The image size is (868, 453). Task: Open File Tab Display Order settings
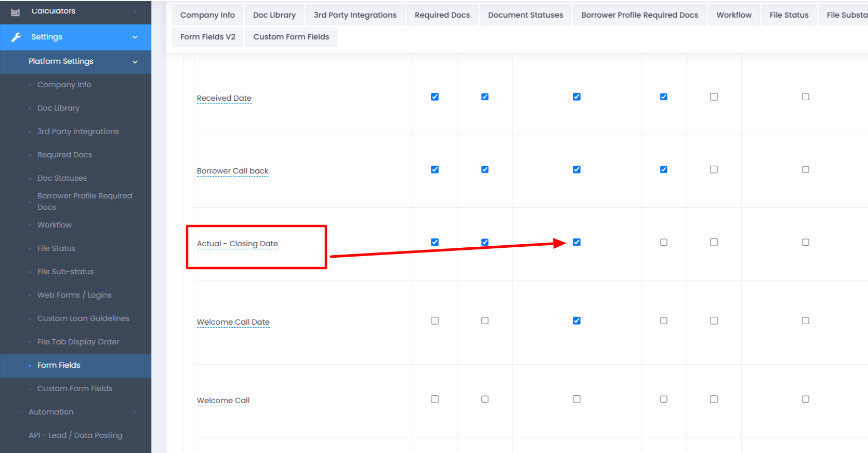tap(78, 342)
